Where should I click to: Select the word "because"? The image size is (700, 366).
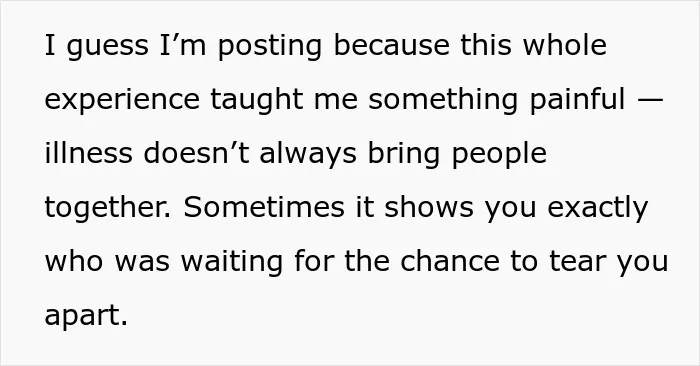pos(392,45)
